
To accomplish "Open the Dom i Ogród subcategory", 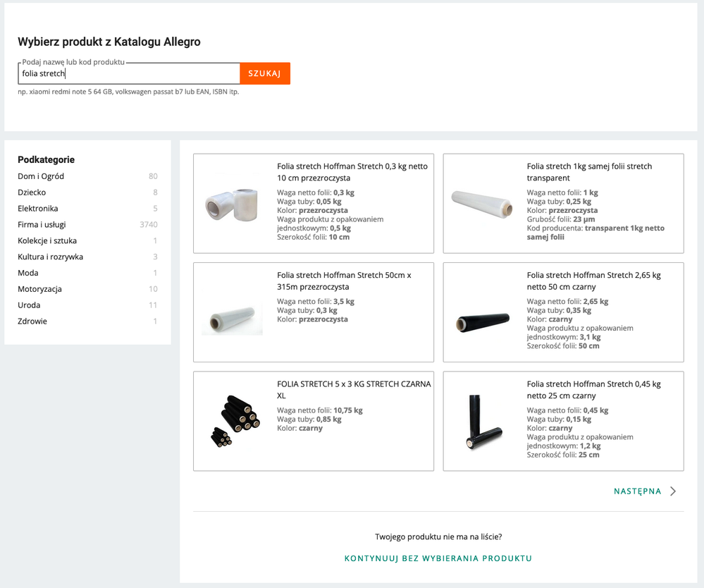I will click(41, 176).
